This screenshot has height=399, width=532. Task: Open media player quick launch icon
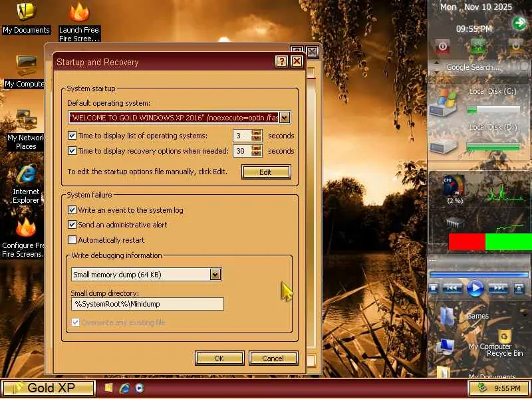pos(139,388)
